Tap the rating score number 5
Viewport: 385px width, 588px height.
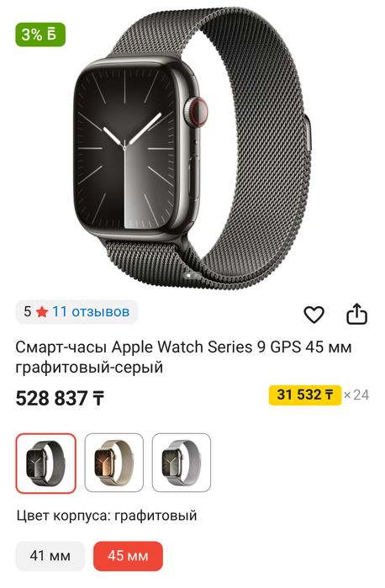coord(28,311)
